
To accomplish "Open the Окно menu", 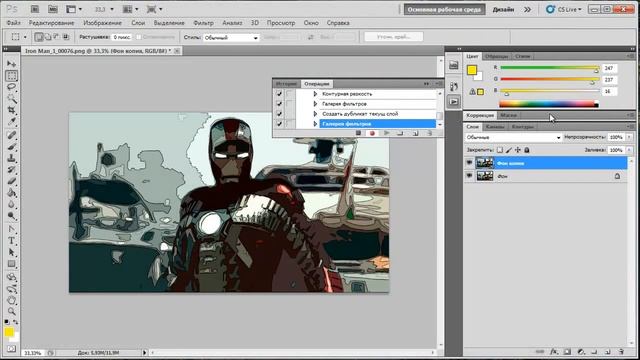I will coord(311,23).
